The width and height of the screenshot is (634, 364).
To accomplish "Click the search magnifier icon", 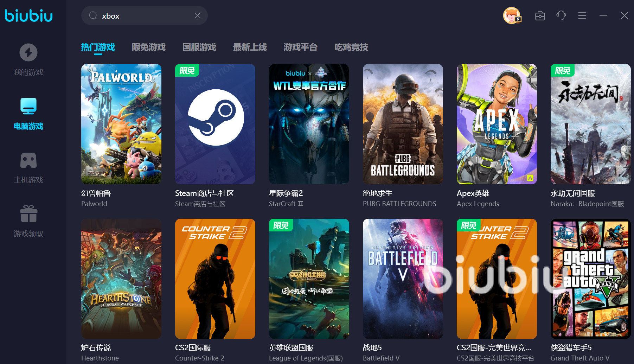I will [x=93, y=15].
